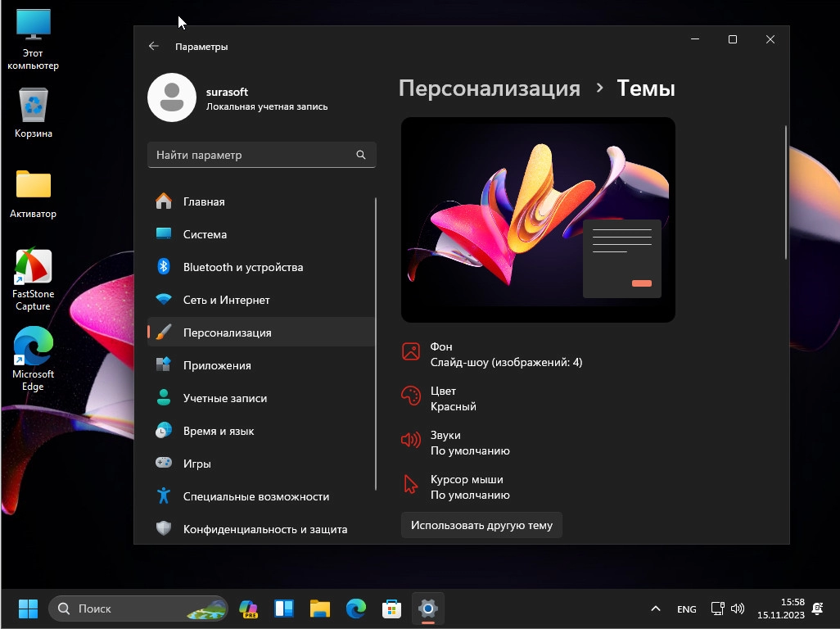
Task: Launch Microsoft Edge desktop shortcut
Action: pos(34,359)
